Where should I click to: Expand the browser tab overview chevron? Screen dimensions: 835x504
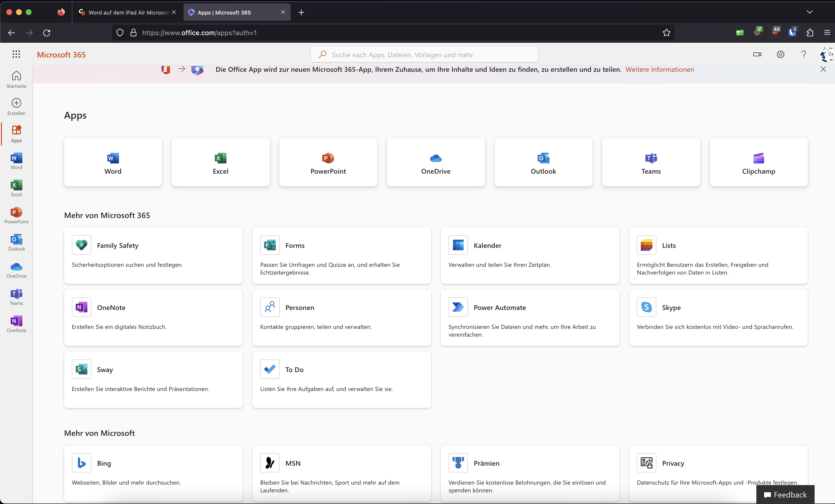click(x=810, y=12)
